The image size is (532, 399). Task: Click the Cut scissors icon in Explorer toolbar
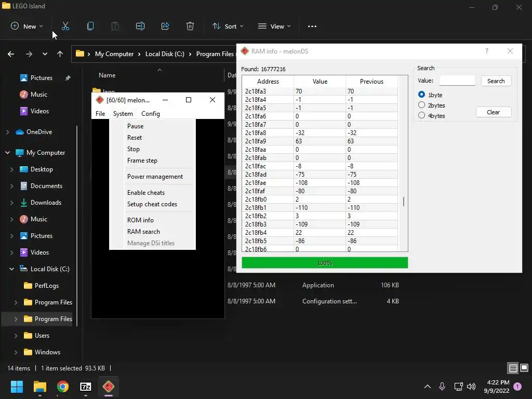pyautogui.click(x=65, y=26)
